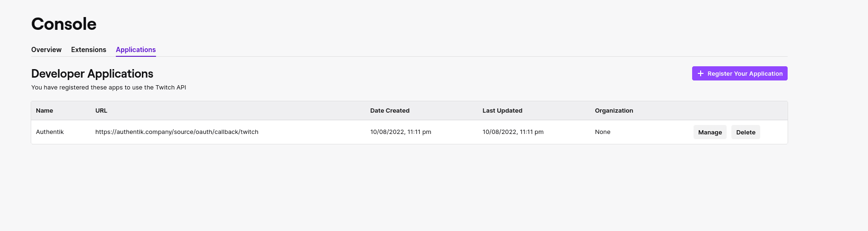Click the Last Updated value for Authentik
868x231 pixels.
click(x=513, y=132)
